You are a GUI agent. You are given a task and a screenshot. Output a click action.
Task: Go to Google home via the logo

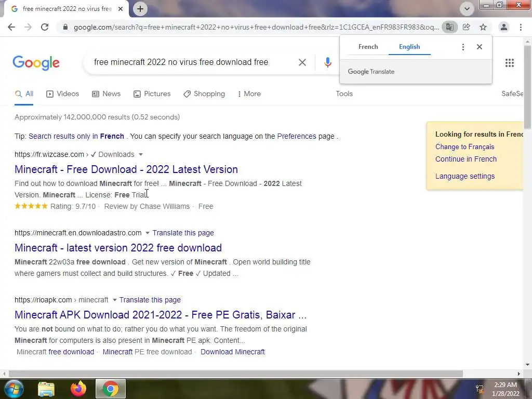(36, 63)
